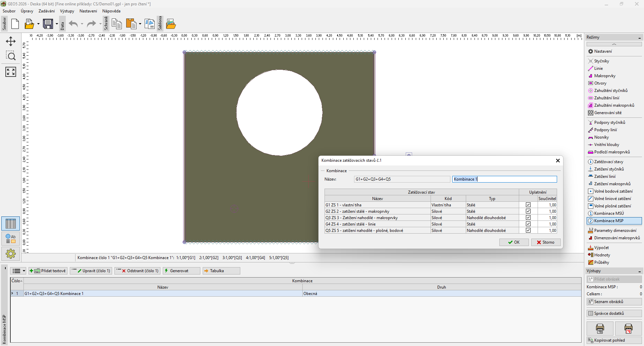
Task: Click the Kombinace 1 name input field
Action: click(504, 179)
